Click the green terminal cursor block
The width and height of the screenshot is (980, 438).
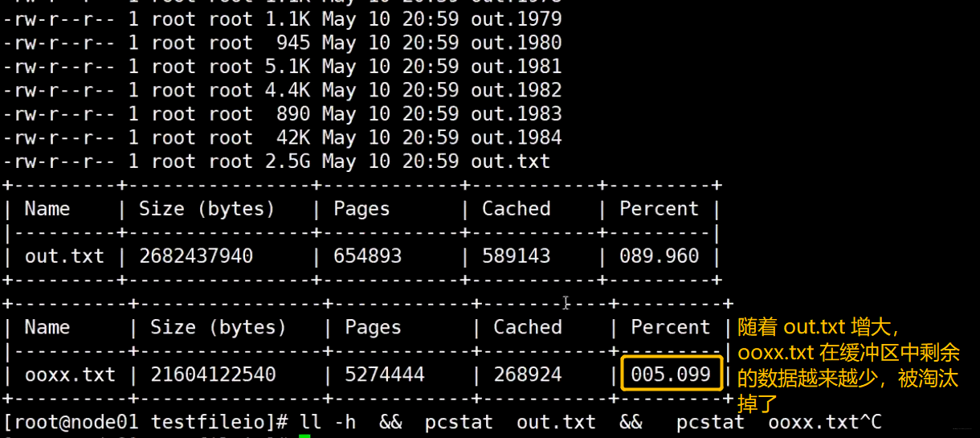(x=304, y=436)
